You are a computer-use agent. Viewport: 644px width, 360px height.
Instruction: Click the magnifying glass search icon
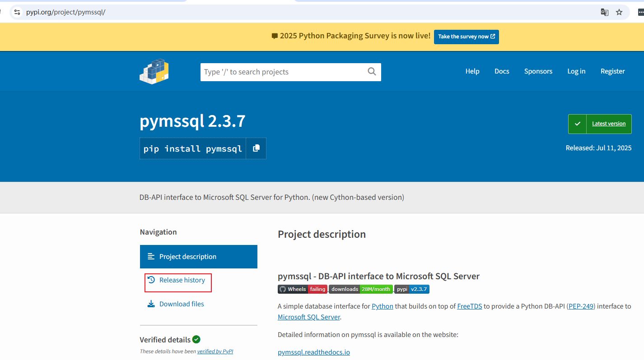pyautogui.click(x=372, y=72)
